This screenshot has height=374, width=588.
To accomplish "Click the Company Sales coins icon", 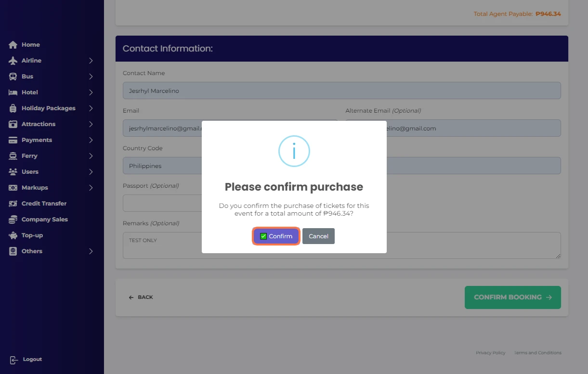I will [x=13, y=219].
